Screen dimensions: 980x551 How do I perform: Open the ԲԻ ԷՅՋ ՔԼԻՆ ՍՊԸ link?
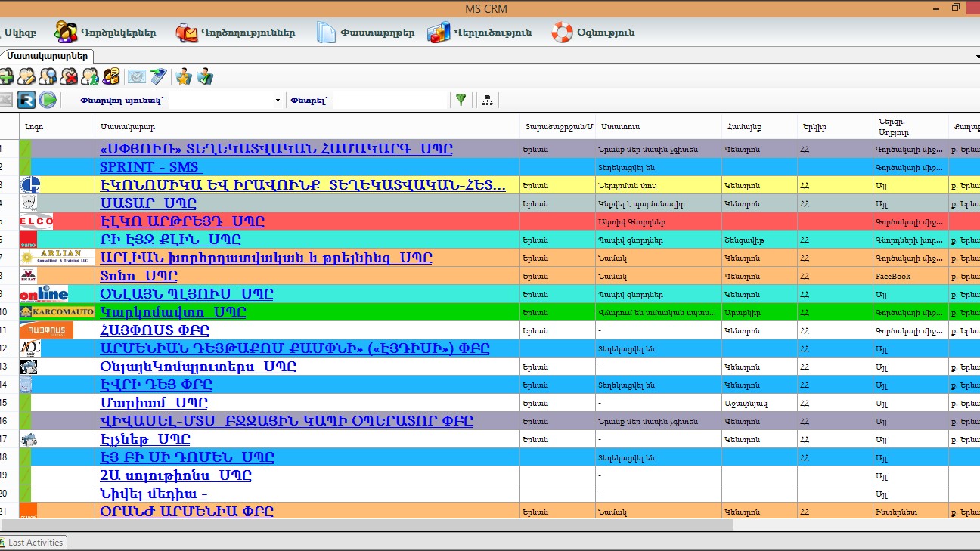click(170, 240)
